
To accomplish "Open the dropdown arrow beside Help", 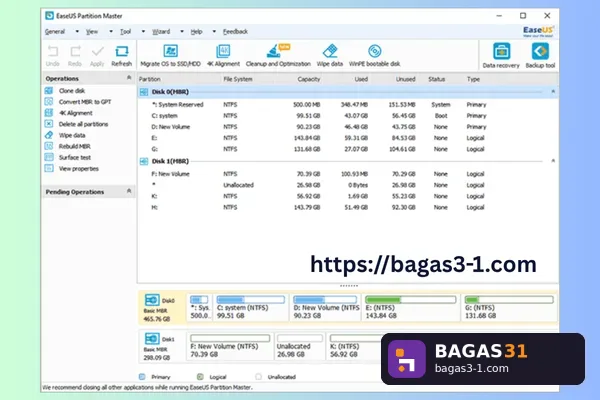I will click(214, 31).
